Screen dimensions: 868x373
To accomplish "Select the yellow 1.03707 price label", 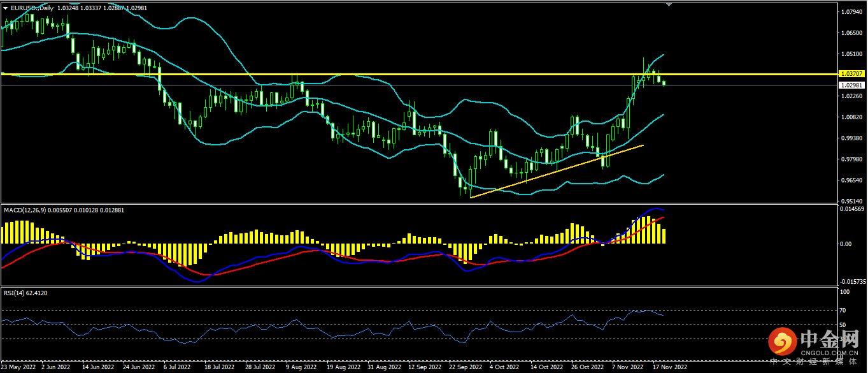I will (x=851, y=75).
